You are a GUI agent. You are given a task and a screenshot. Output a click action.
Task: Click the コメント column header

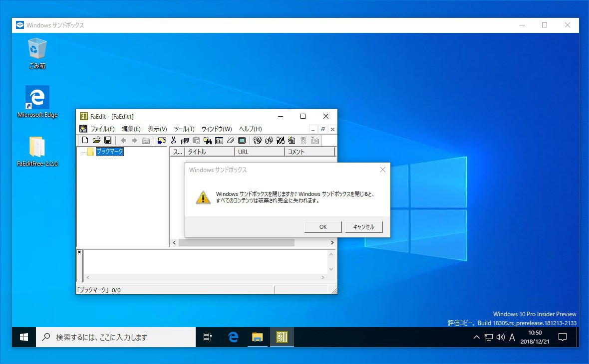[x=309, y=152]
